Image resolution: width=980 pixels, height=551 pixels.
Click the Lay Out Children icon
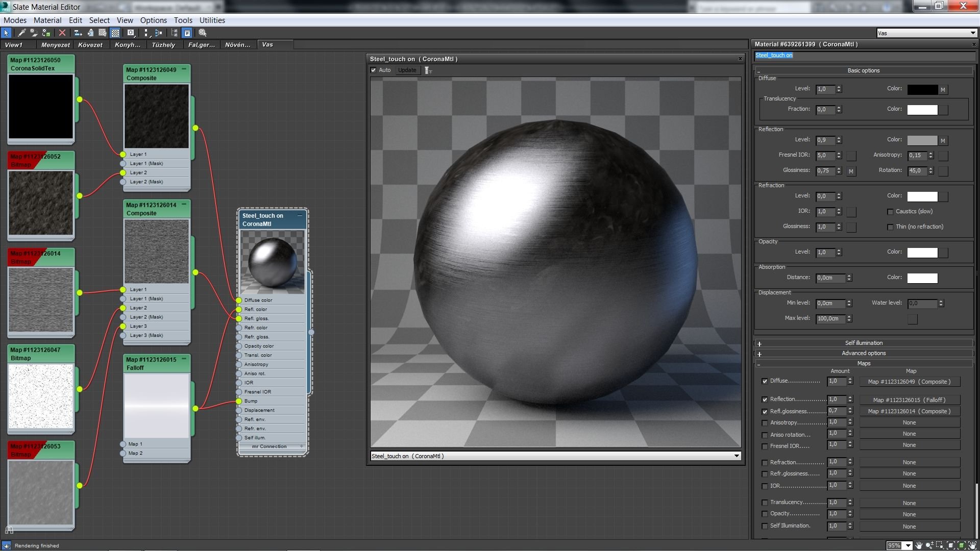[159, 33]
